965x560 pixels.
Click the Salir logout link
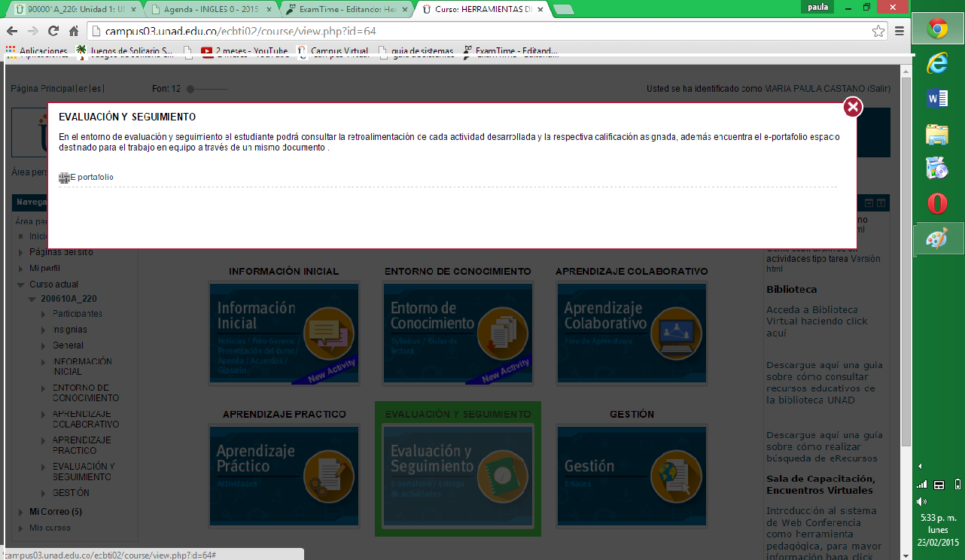878,89
